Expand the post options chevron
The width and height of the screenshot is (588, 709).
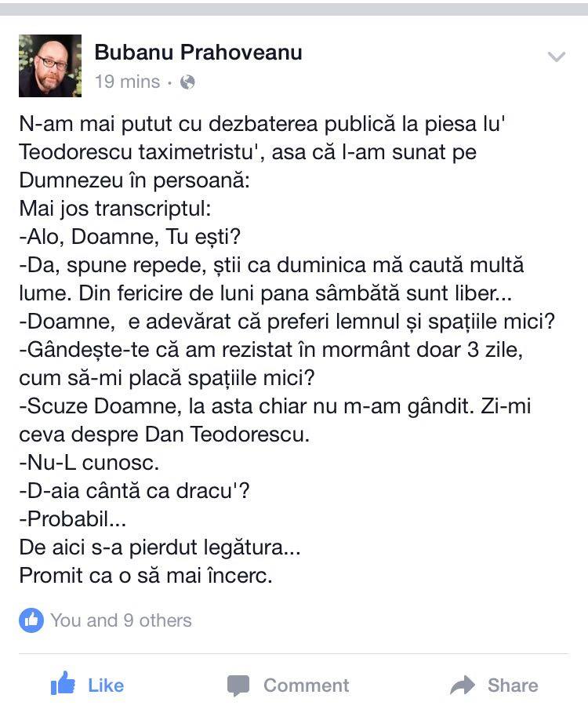pos(557,56)
